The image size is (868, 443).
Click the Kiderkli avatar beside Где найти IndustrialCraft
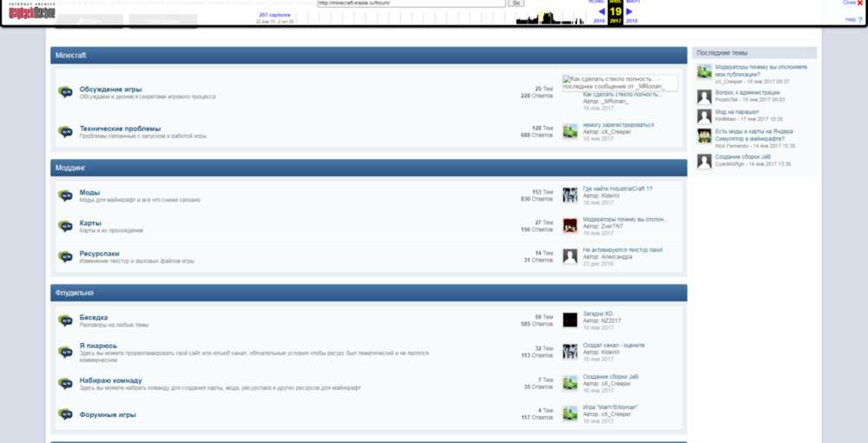click(570, 195)
